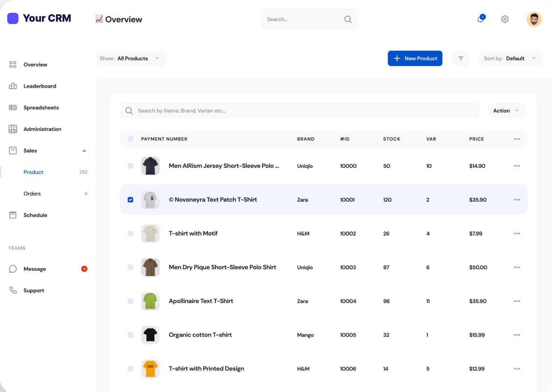
Task: Open the Action dropdown
Action: (x=507, y=111)
